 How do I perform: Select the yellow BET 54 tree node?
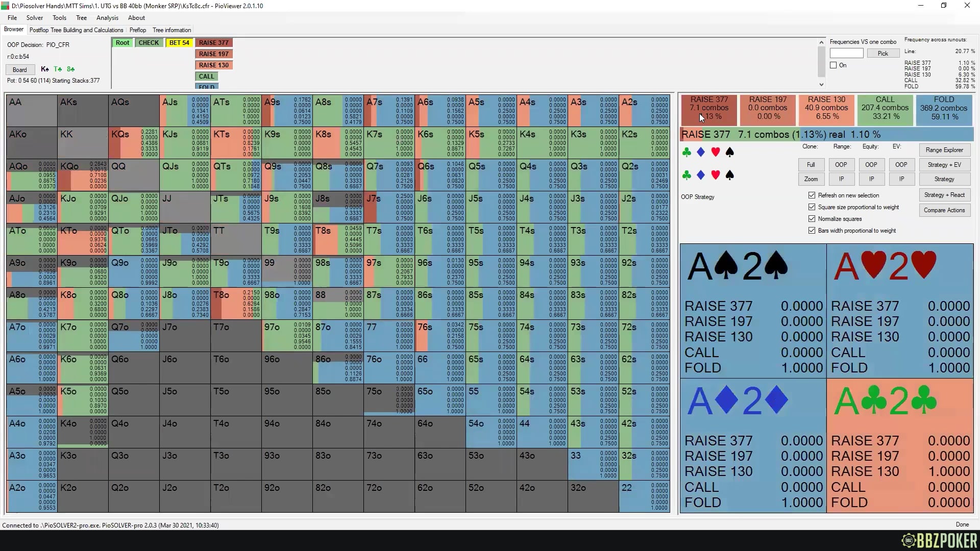pyautogui.click(x=179, y=43)
